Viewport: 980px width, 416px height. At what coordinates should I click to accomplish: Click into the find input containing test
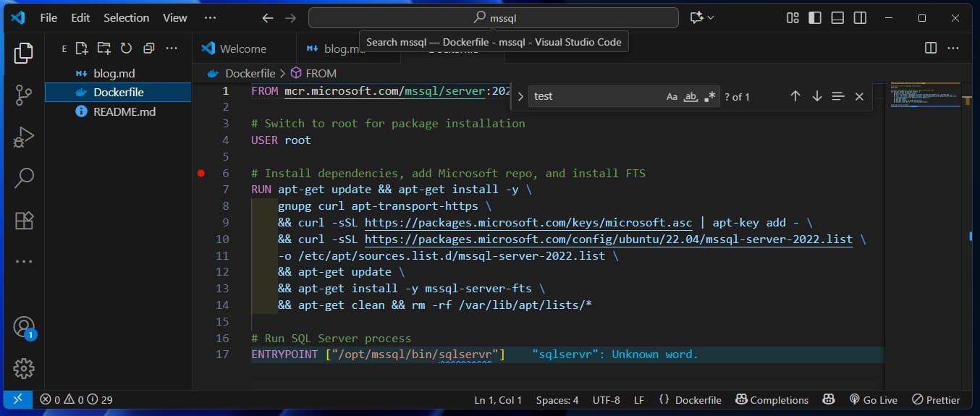(596, 96)
